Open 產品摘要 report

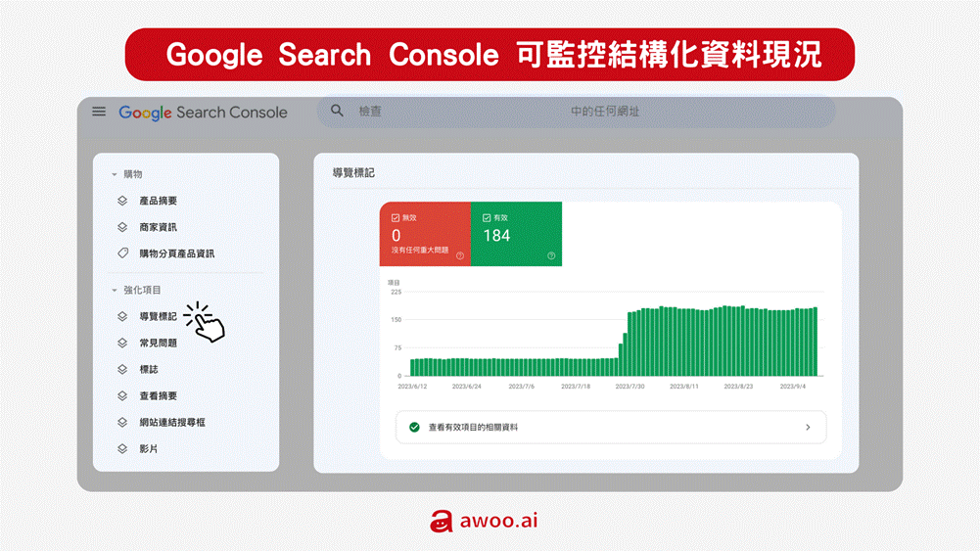(159, 201)
